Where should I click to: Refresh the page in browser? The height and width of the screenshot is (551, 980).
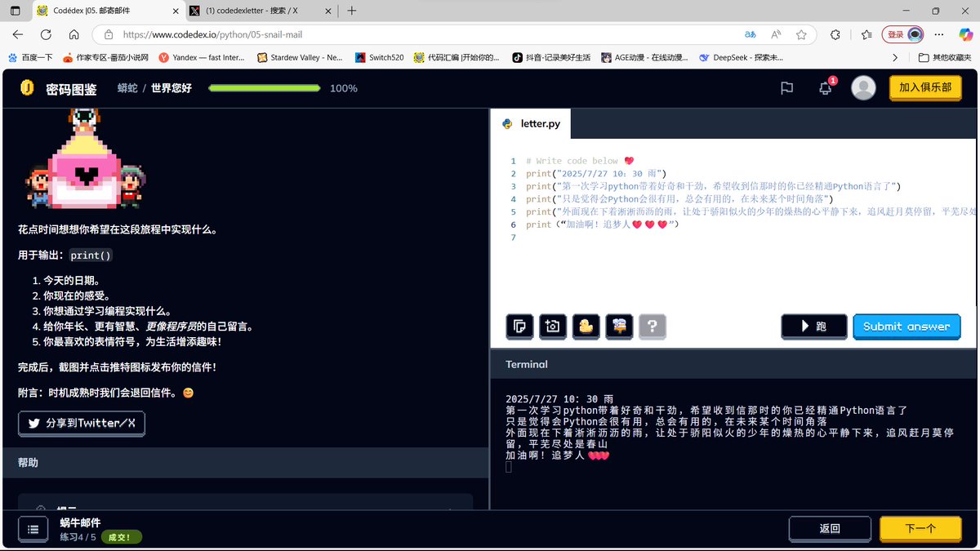click(x=46, y=35)
